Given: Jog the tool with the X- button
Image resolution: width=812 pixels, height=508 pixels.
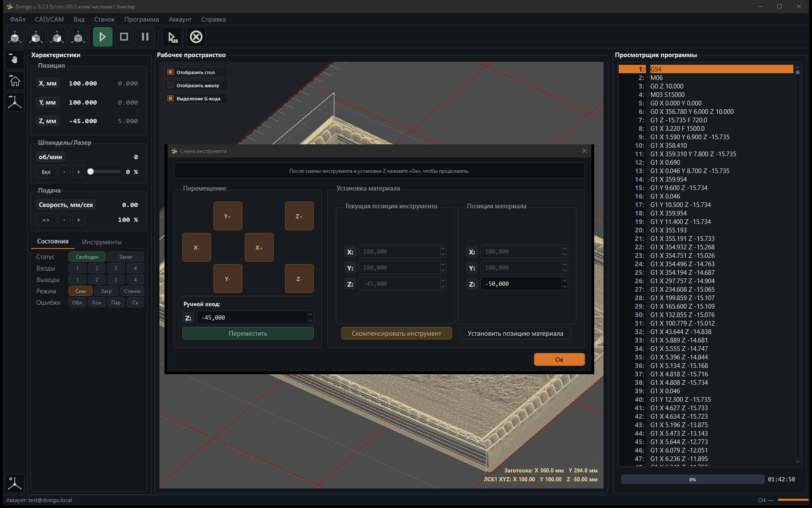Looking at the screenshot, I should (x=197, y=247).
